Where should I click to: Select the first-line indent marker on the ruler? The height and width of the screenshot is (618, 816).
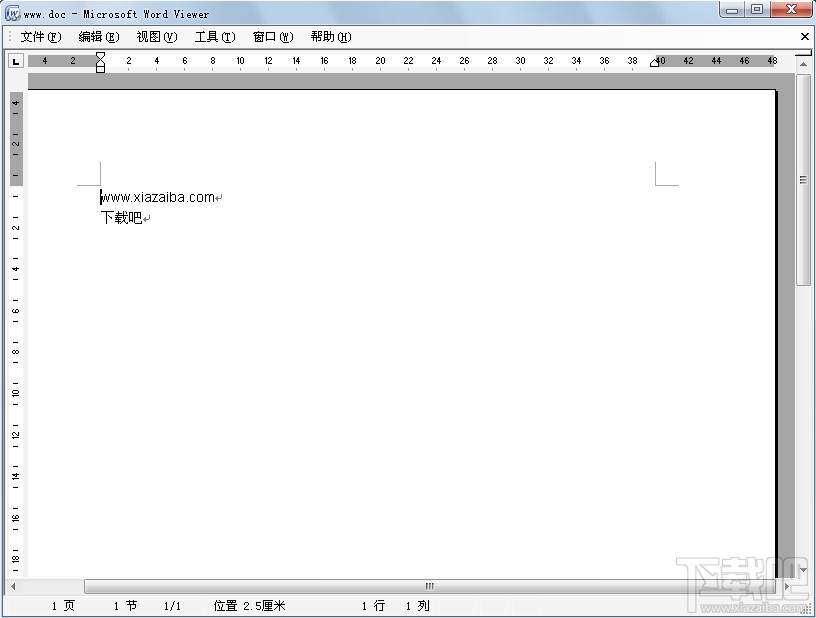[100, 56]
